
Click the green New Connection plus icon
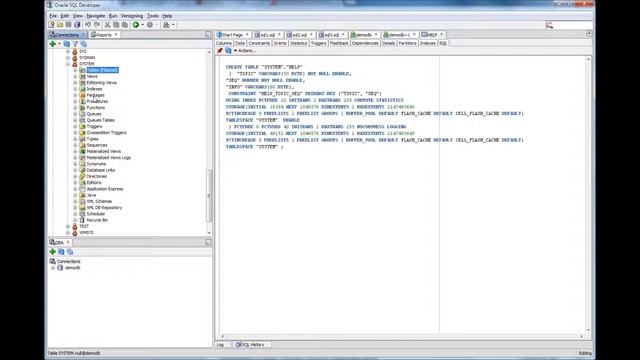[53, 44]
